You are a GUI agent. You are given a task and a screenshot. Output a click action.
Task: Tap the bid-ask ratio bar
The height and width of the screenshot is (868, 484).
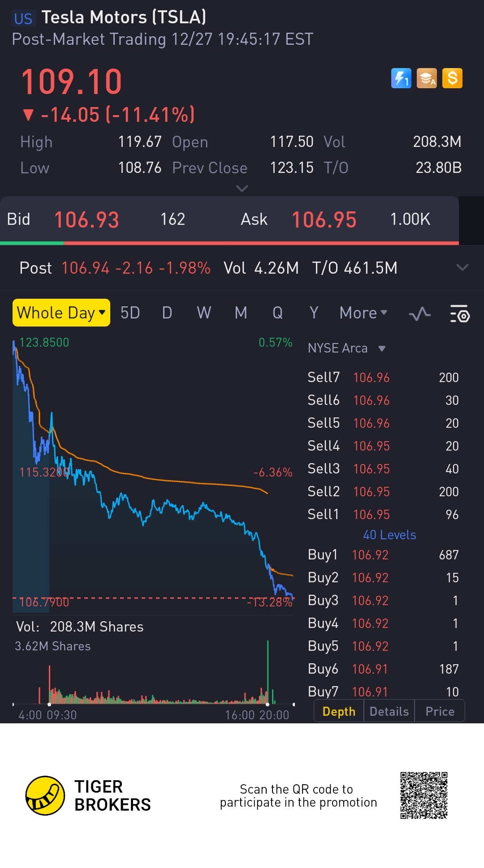(x=229, y=243)
